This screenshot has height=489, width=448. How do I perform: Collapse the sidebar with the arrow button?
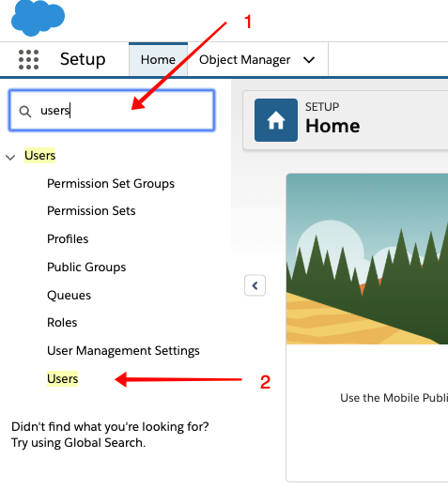(255, 285)
